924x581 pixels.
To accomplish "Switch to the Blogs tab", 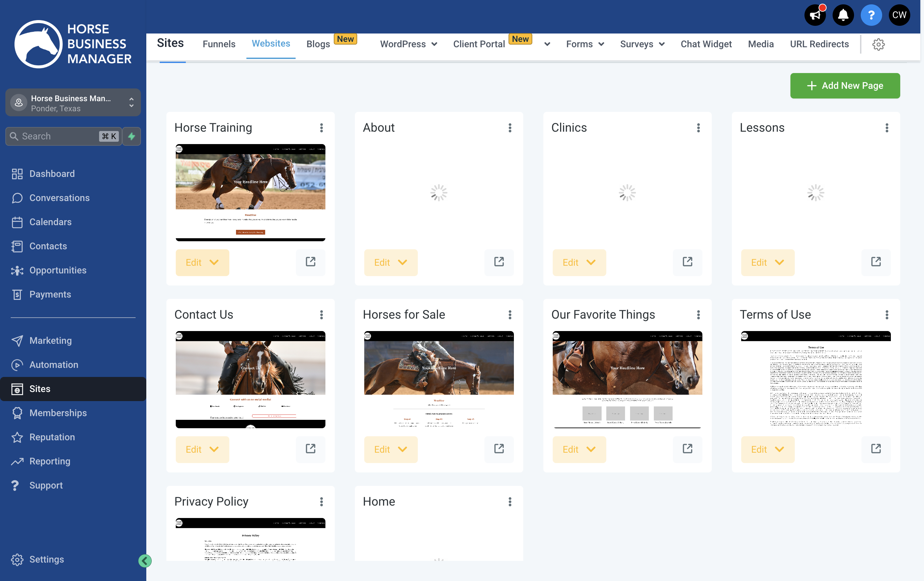I will [x=318, y=44].
